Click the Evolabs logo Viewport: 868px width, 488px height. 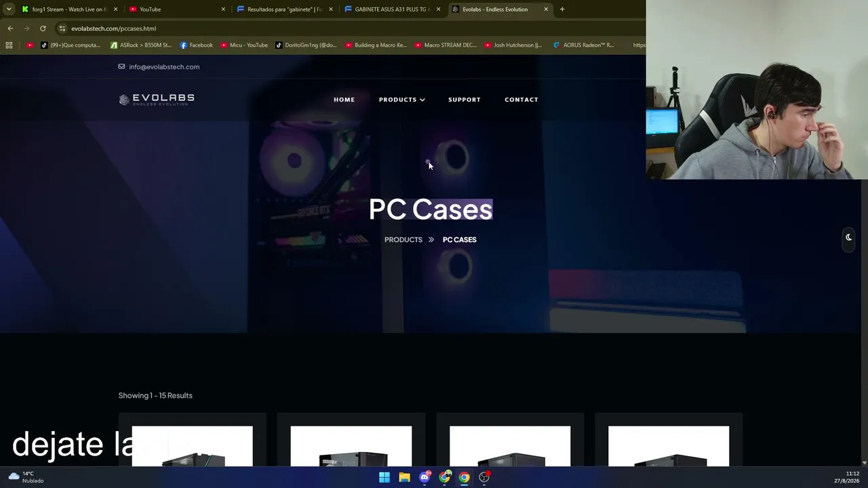pos(157,100)
